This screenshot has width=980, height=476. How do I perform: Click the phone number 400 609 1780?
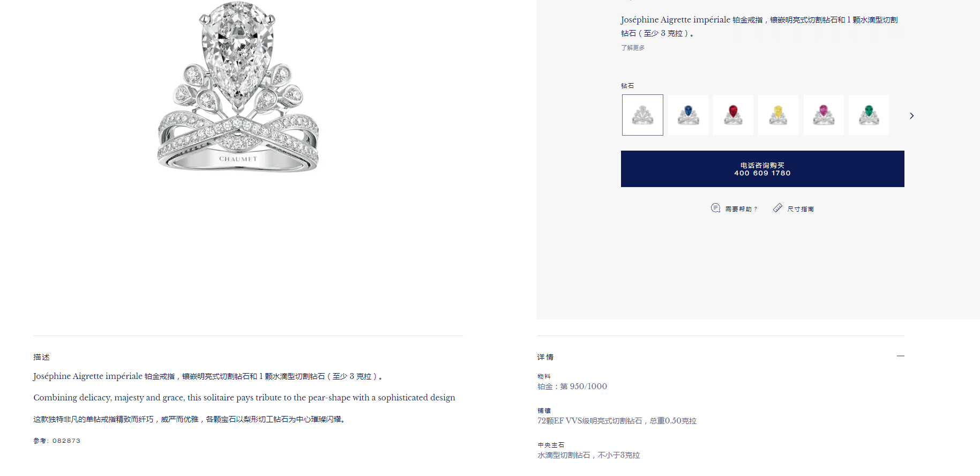pyautogui.click(x=762, y=173)
